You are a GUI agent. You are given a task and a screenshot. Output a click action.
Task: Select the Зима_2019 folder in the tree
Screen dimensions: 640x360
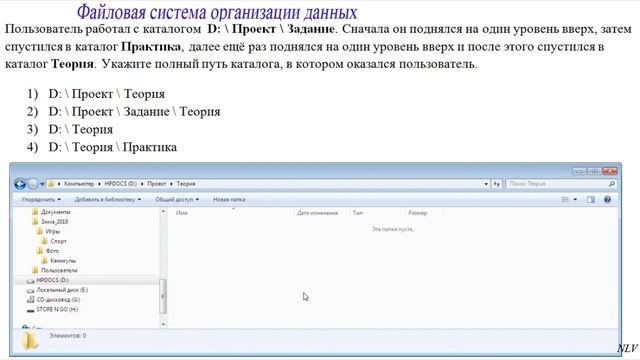pos(54,222)
